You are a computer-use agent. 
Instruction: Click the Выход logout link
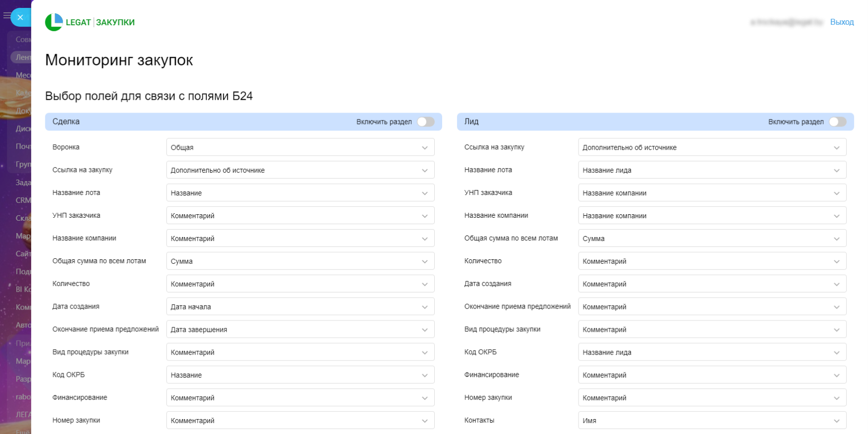tap(842, 22)
